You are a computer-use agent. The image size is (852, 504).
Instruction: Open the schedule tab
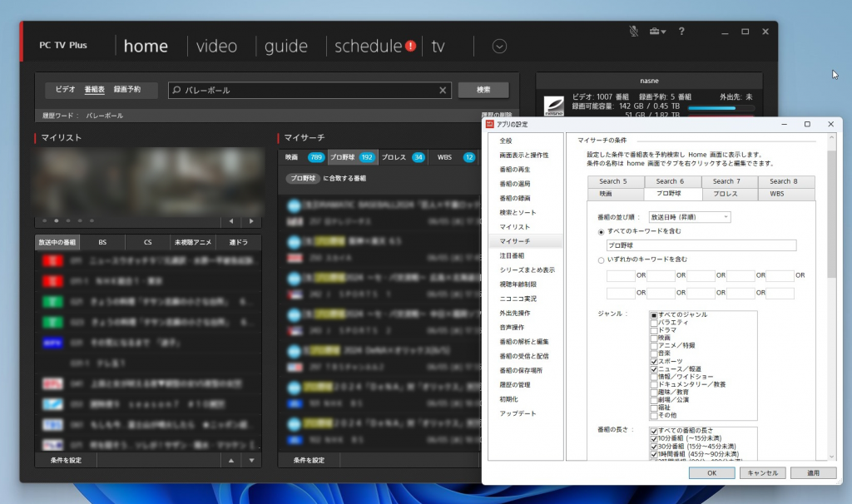click(x=368, y=47)
